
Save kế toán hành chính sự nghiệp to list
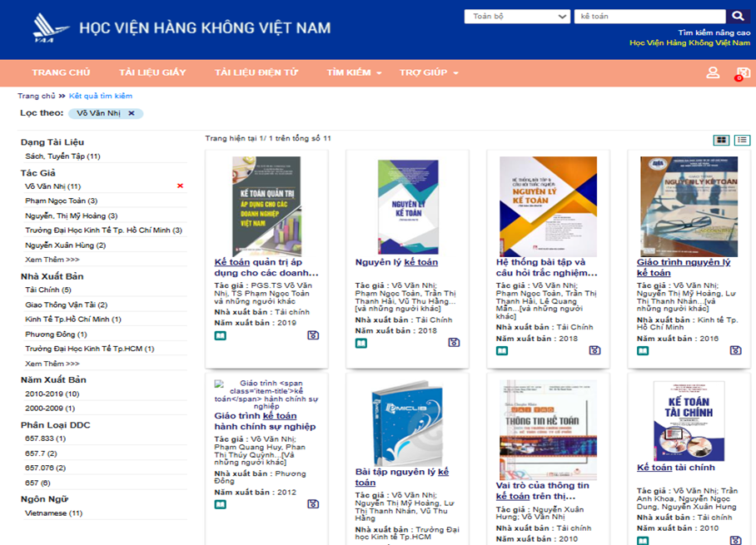point(313,504)
